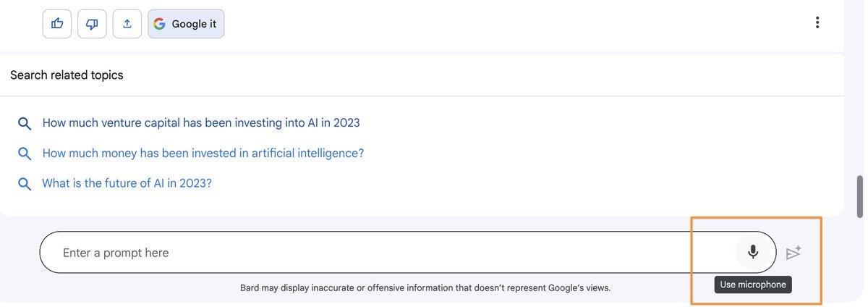Click the thumbs down icon
The height and width of the screenshot is (307, 868).
92,24
